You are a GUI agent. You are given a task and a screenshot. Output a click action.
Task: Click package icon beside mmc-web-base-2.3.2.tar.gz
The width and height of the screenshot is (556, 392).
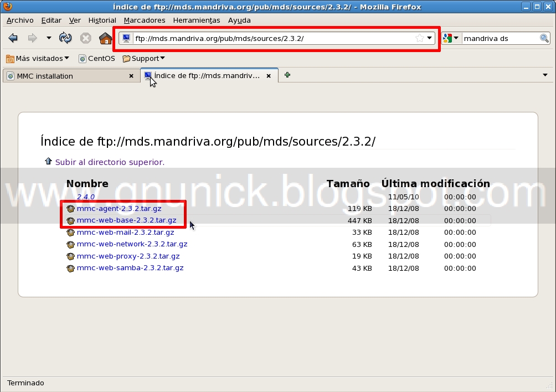[x=70, y=221]
